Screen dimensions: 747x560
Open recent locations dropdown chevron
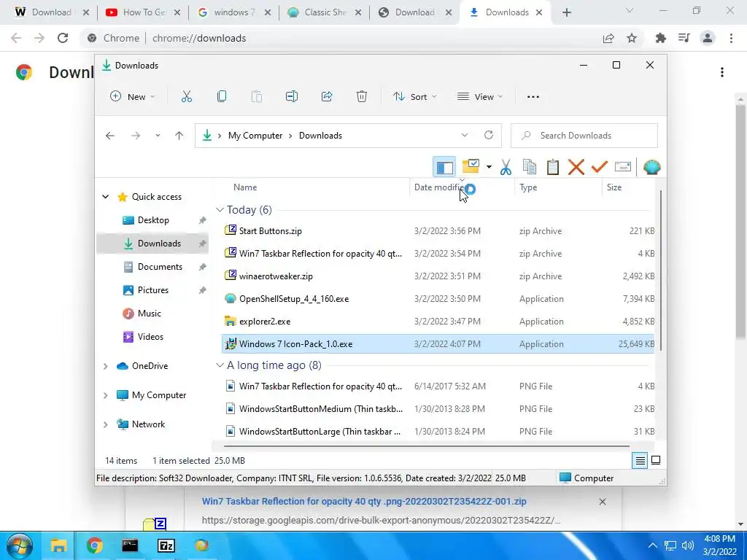click(x=158, y=136)
